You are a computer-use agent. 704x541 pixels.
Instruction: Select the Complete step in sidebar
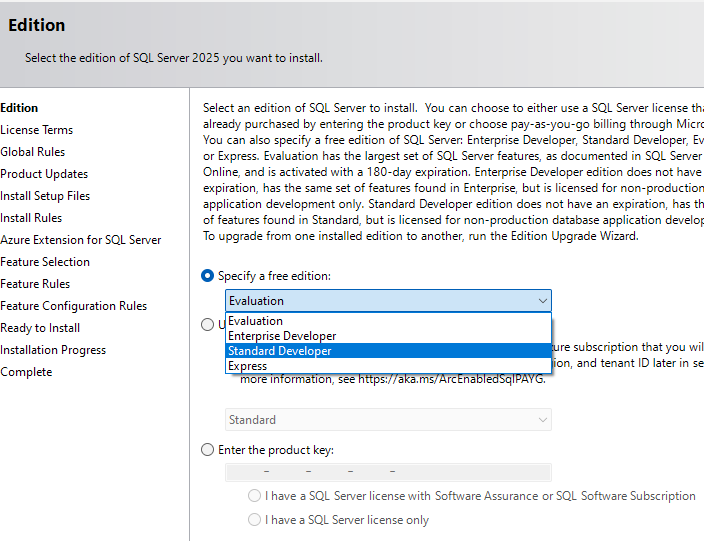[x=26, y=372]
